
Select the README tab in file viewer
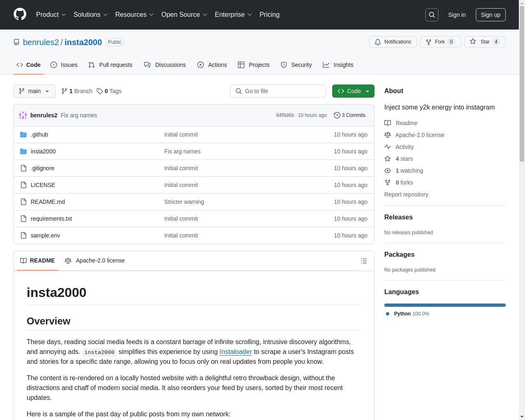point(37,261)
